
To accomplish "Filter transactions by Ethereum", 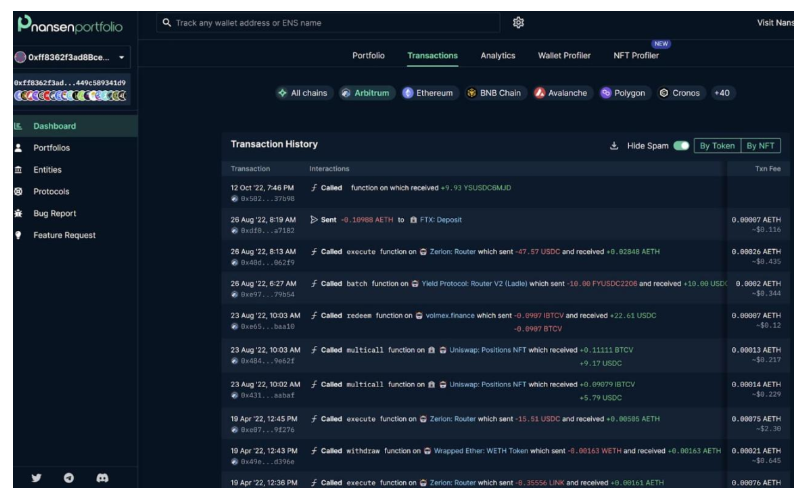I will 429,93.
